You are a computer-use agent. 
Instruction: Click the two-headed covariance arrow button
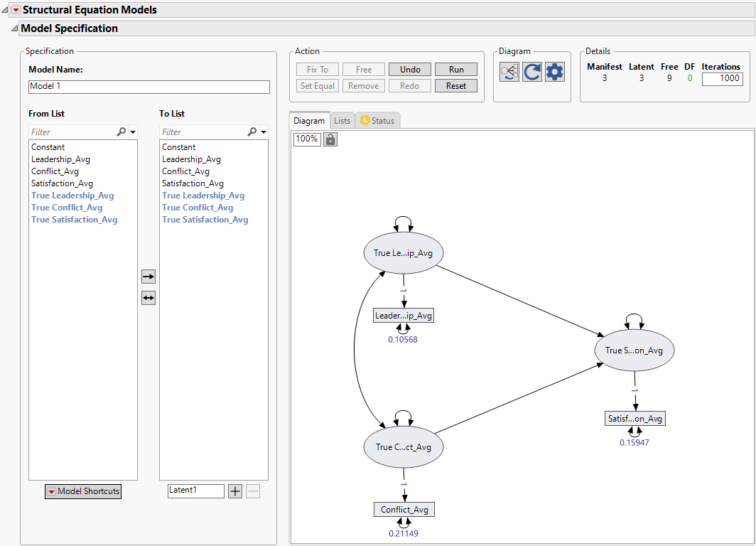pos(148,299)
